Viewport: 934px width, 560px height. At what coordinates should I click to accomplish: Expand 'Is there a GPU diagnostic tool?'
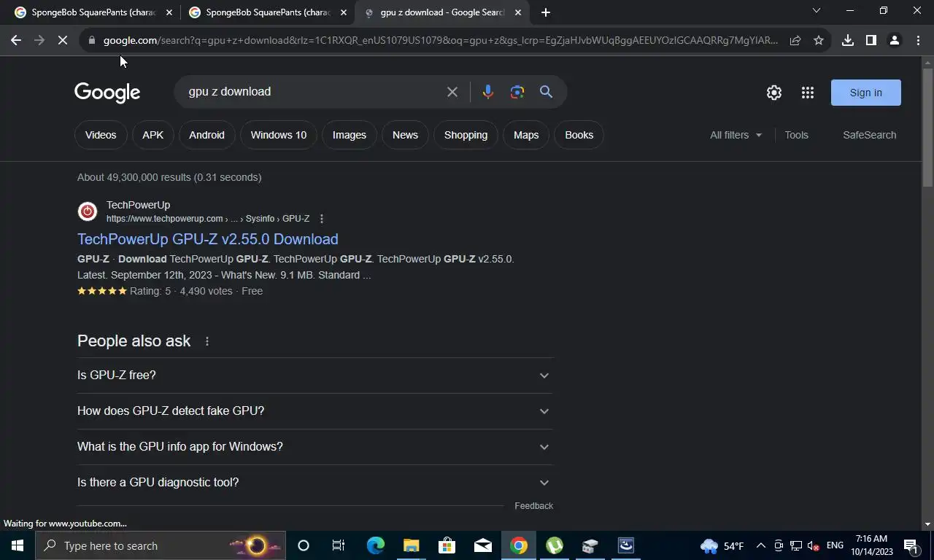tap(314, 483)
